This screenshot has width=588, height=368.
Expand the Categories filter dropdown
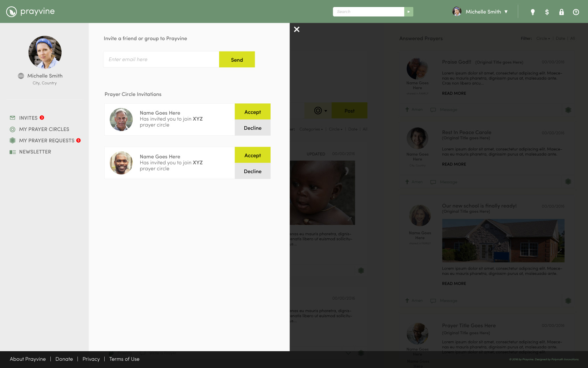pos(311,129)
